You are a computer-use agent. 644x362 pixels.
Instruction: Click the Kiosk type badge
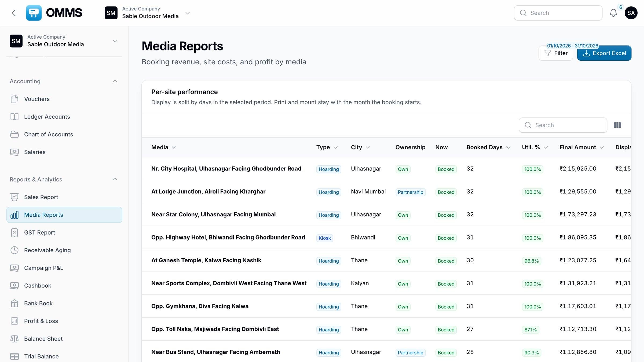[x=325, y=238]
